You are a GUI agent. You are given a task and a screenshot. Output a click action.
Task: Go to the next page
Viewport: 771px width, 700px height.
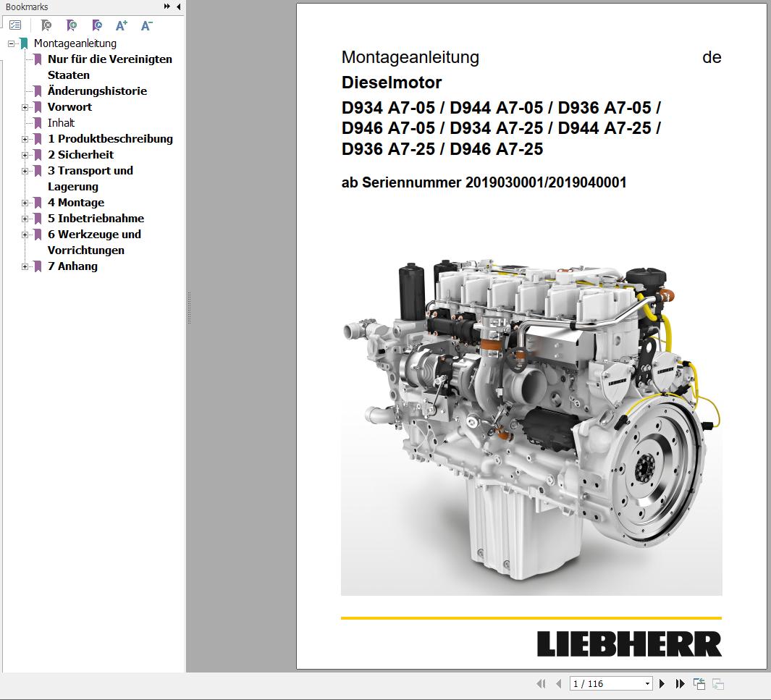(x=662, y=683)
